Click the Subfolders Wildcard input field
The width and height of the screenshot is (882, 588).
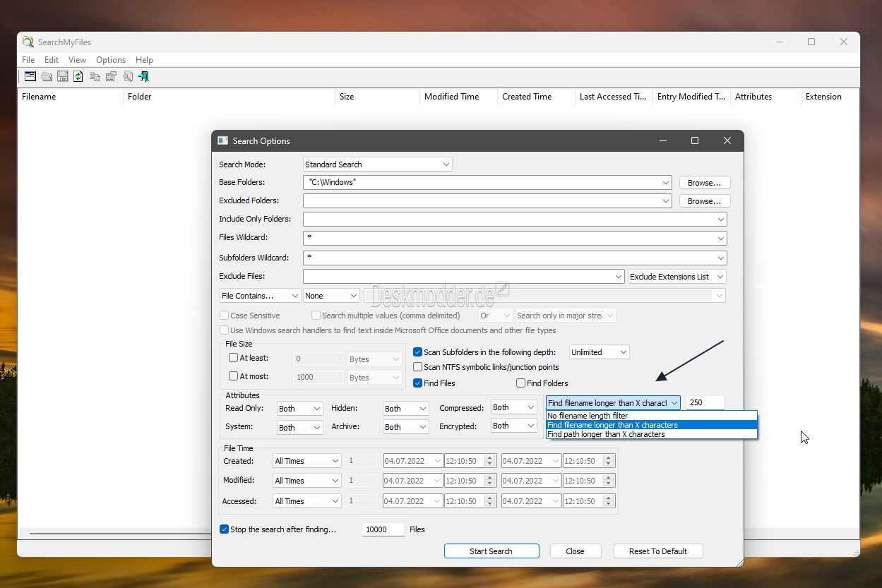515,258
